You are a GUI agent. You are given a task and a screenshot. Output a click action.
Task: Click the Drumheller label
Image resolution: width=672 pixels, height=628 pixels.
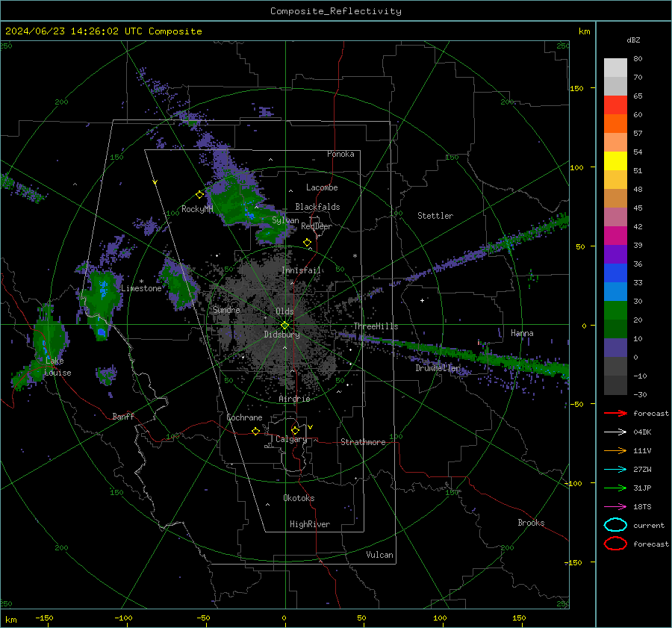point(438,368)
